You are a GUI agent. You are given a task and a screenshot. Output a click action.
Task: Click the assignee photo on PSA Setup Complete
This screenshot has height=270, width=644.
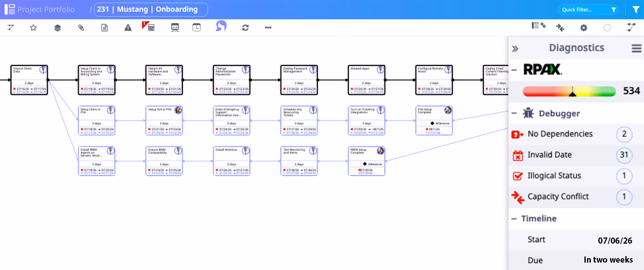click(448, 110)
